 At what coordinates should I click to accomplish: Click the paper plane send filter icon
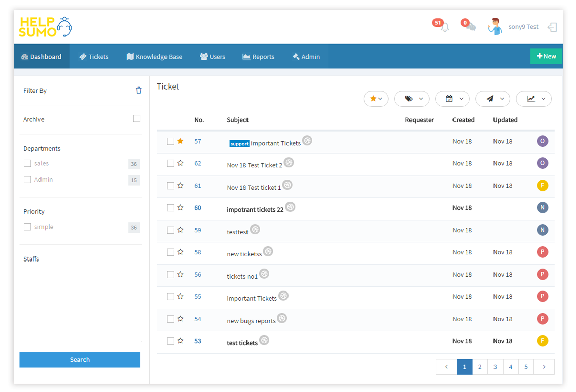pyautogui.click(x=489, y=99)
